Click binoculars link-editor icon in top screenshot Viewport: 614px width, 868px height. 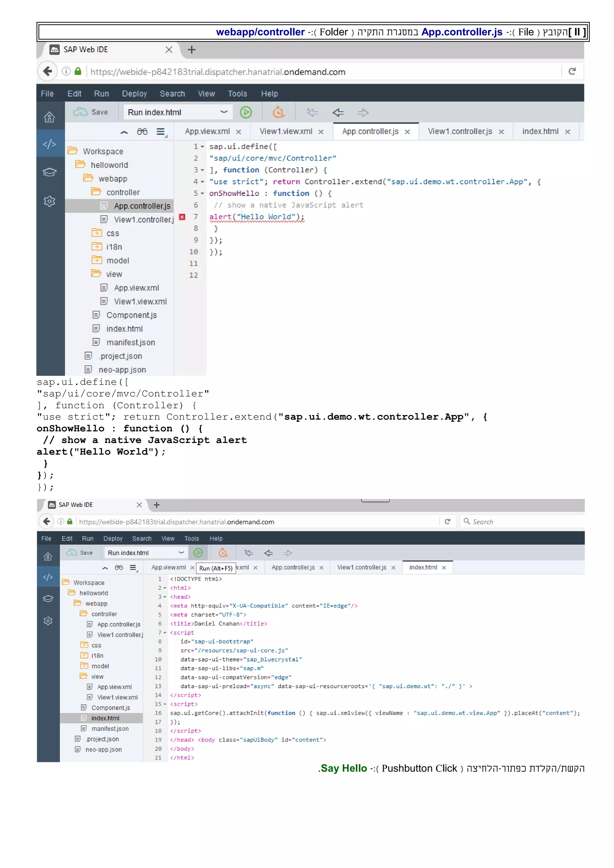tap(142, 132)
